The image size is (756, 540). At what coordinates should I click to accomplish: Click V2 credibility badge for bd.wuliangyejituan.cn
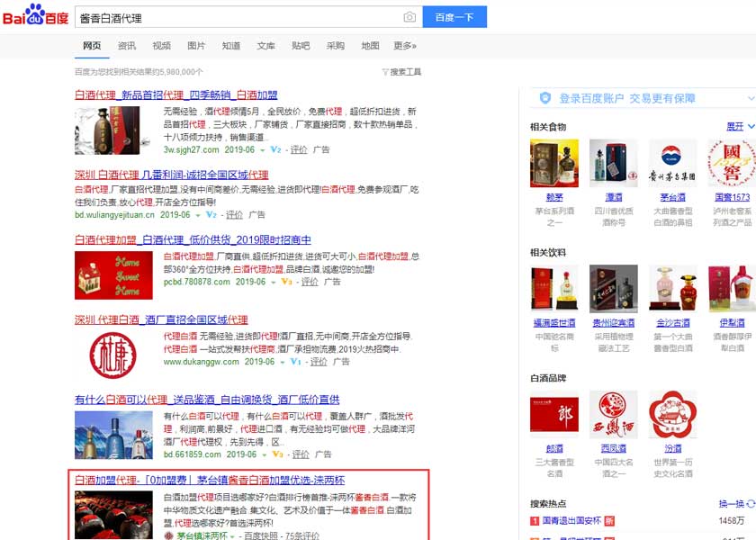tap(211, 214)
